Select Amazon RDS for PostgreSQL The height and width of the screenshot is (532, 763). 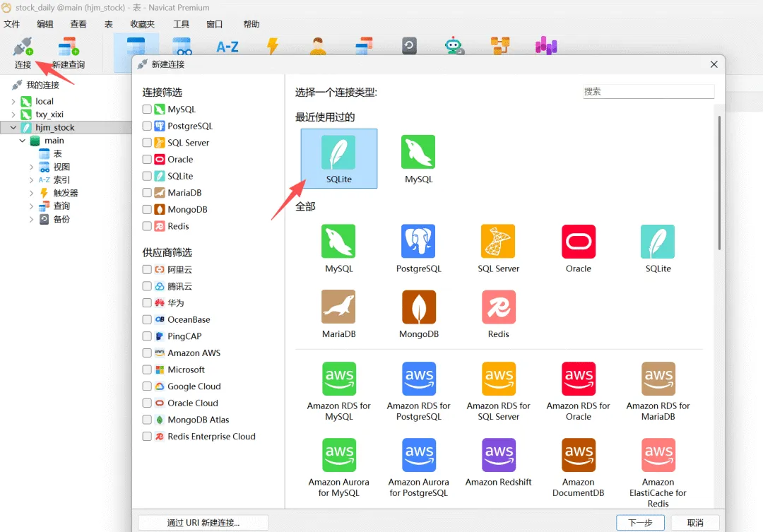(418, 391)
